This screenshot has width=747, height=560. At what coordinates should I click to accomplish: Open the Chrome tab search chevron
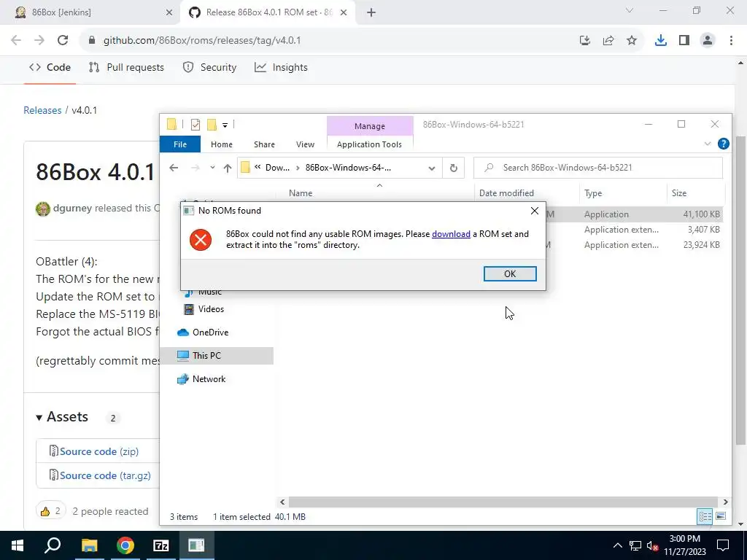[630, 10]
